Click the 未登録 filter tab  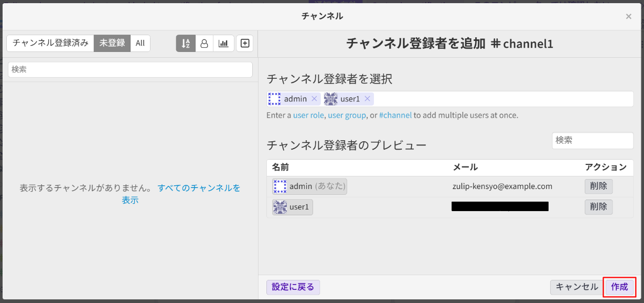[x=112, y=43]
